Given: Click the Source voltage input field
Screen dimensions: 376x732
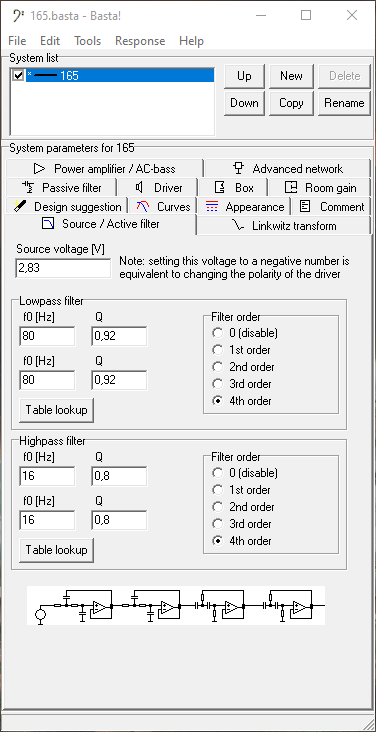Looking at the screenshot, I should pyautogui.click(x=63, y=268).
